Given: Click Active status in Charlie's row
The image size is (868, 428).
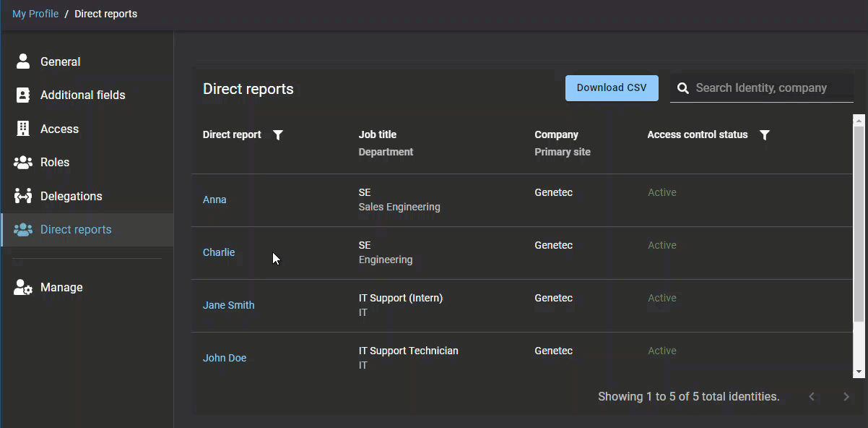Looking at the screenshot, I should click(662, 245).
